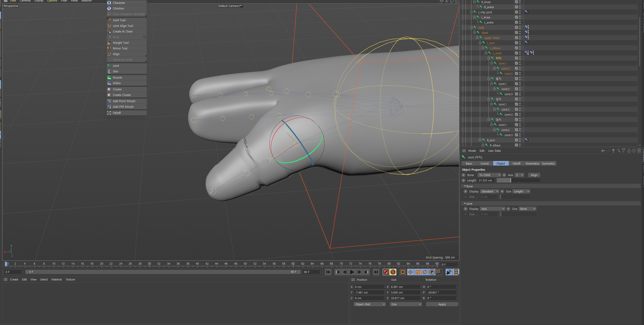Open keyframe selection settings gear icon
This screenshot has height=325, width=644.
[403, 272]
